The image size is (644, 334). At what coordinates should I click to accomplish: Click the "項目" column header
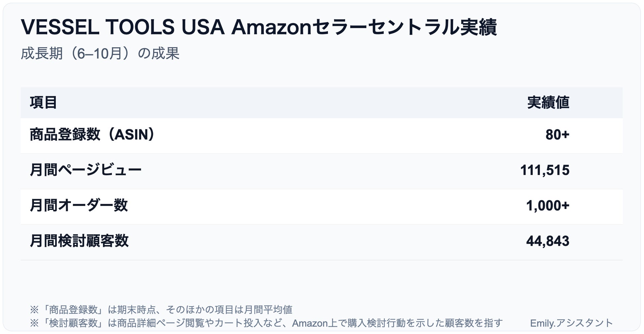pyautogui.click(x=43, y=103)
